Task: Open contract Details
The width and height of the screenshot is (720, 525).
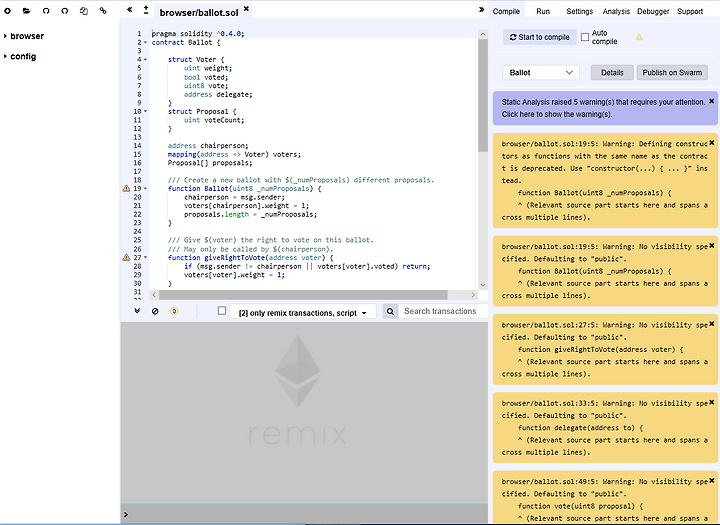Action: pos(612,73)
